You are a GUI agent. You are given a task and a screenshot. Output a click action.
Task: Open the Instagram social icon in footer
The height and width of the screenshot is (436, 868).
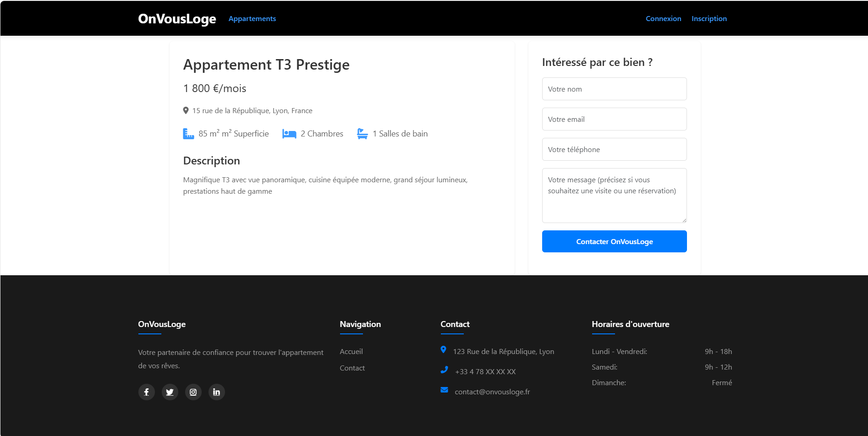point(193,392)
